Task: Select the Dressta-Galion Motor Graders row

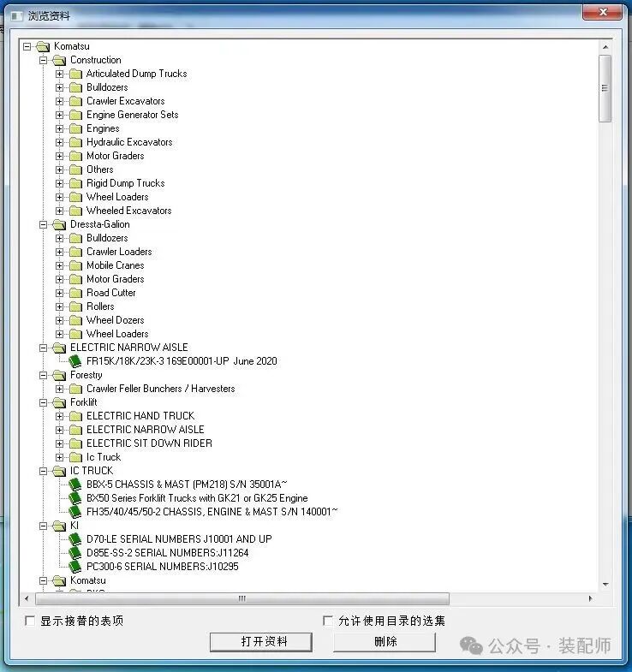Action: (116, 279)
